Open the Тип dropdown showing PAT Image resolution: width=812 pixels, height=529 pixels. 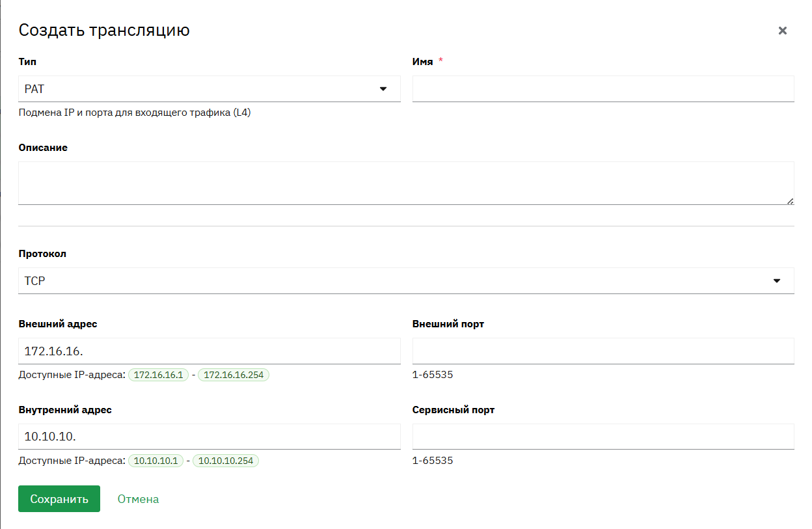point(210,88)
